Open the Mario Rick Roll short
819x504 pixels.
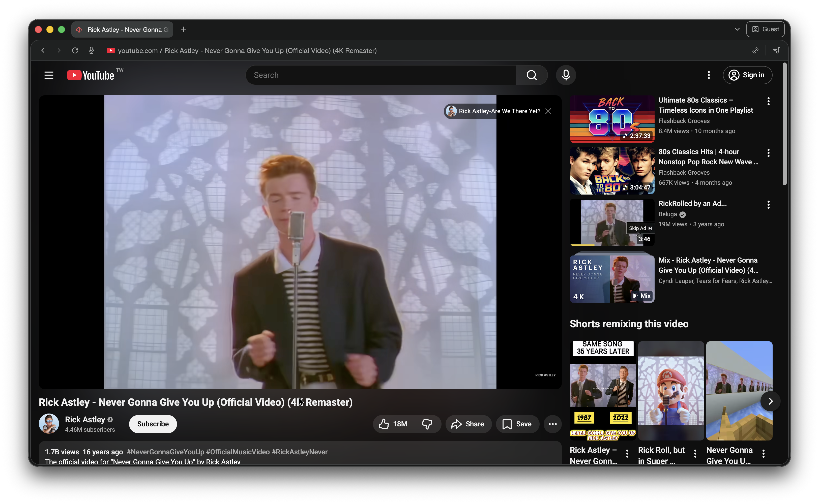[670, 390]
